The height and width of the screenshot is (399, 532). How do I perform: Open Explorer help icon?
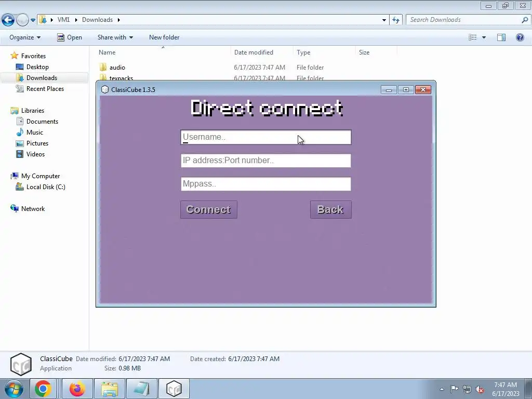(x=520, y=37)
